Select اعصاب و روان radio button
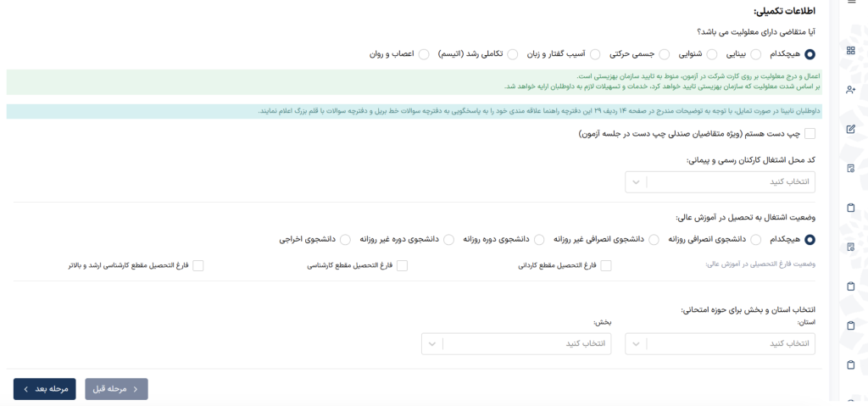868x406 pixels. (x=424, y=54)
